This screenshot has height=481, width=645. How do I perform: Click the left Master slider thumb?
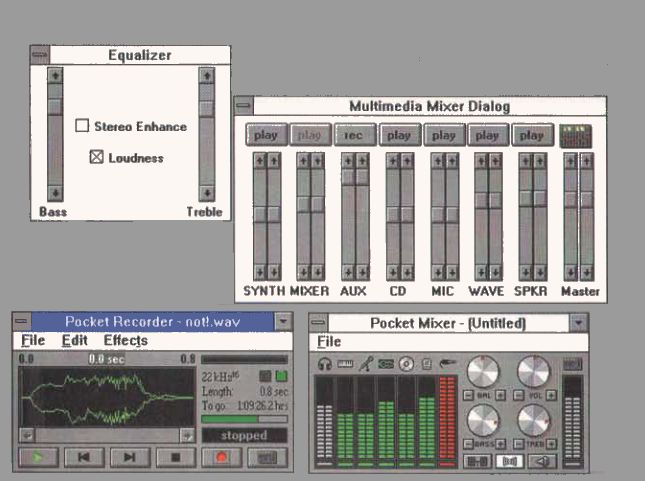pos(571,200)
